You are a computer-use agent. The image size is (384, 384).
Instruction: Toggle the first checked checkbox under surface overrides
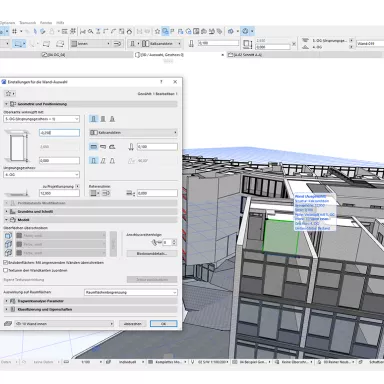tap(5, 263)
